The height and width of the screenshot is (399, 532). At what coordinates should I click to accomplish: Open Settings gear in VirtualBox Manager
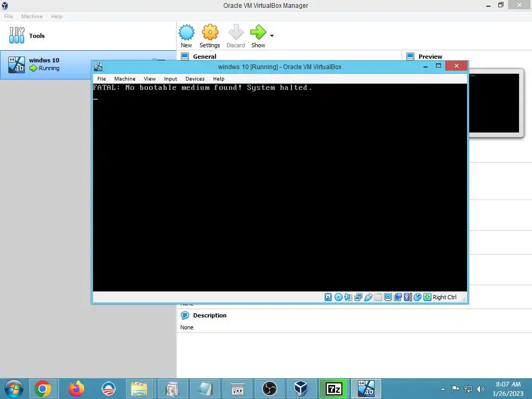coord(210,33)
